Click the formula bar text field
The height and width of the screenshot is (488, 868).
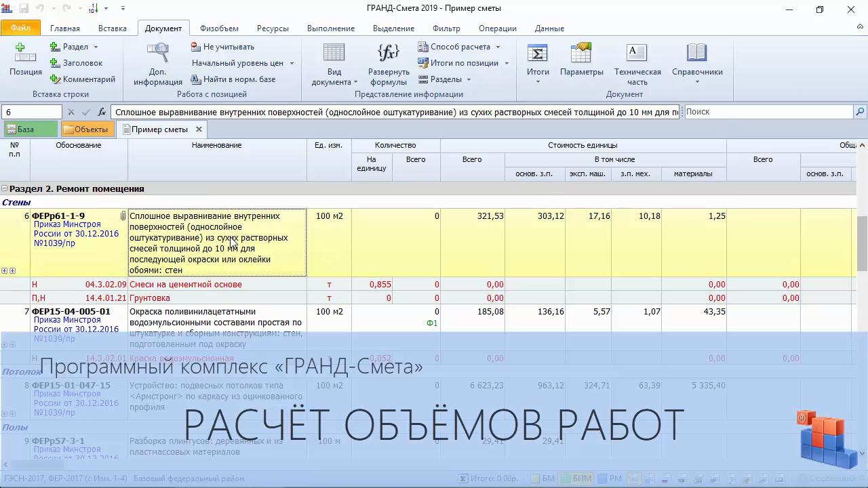(395, 112)
